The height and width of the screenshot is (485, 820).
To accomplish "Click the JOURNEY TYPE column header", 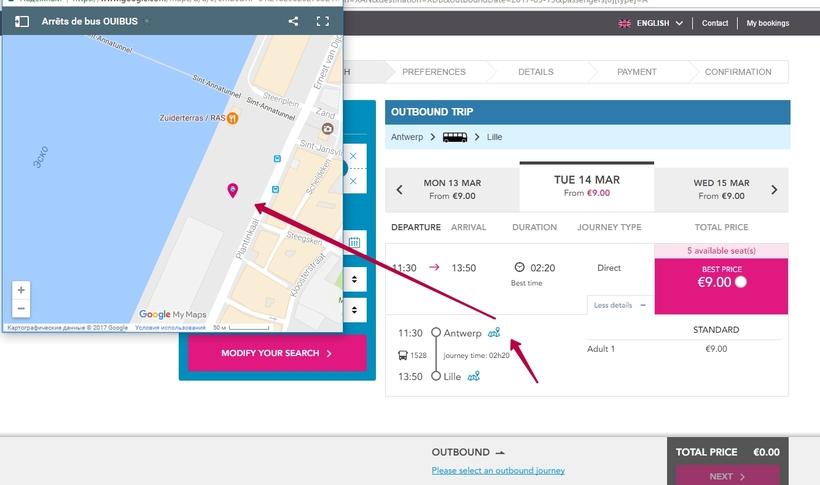I will pyautogui.click(x=609, y=227).
